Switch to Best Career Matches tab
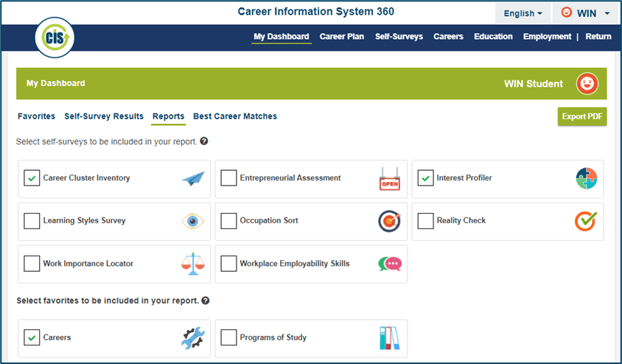 [235, 116]
